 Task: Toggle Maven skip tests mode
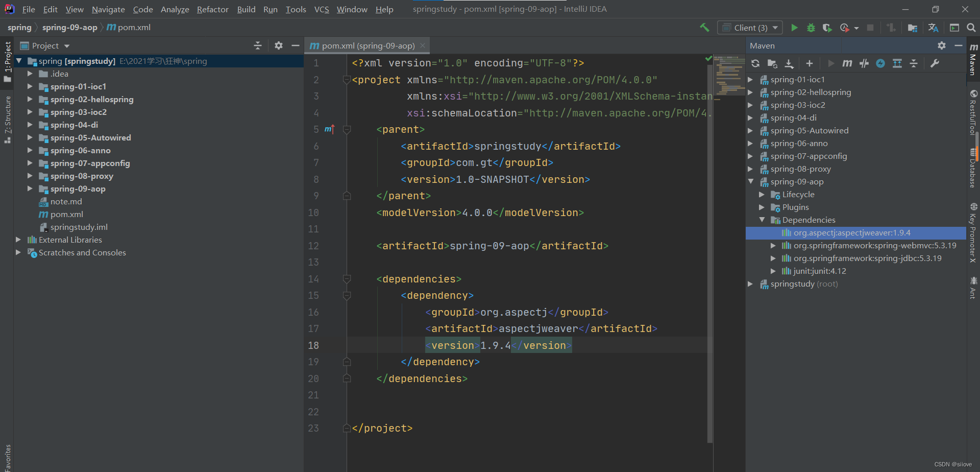[880, 63]
